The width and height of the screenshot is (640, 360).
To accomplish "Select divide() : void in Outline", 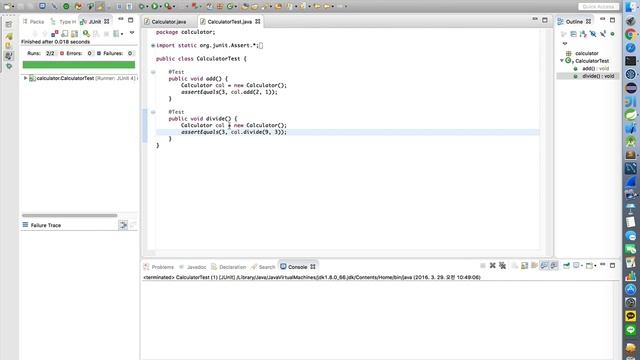I will (x=598, y=76).
